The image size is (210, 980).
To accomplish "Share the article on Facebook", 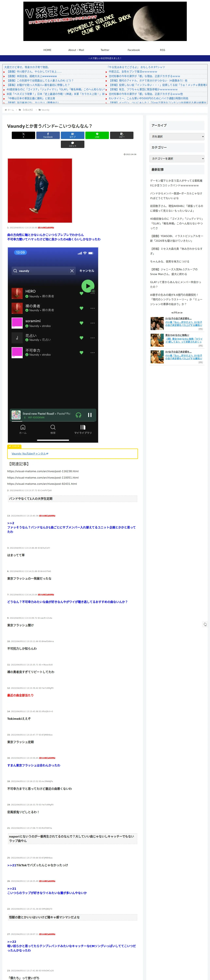I will click(48, 135).
